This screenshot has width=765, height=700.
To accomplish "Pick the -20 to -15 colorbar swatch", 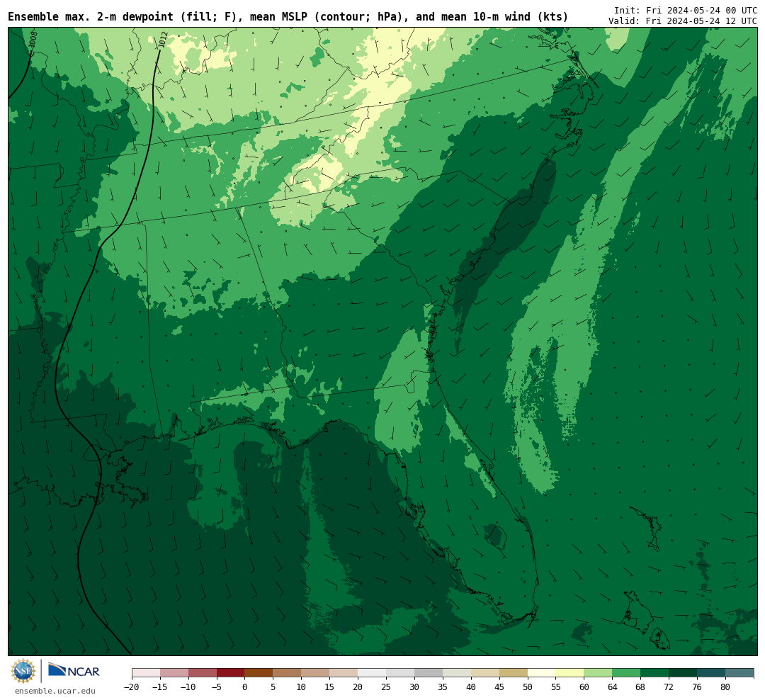I will tap(146, 673).
